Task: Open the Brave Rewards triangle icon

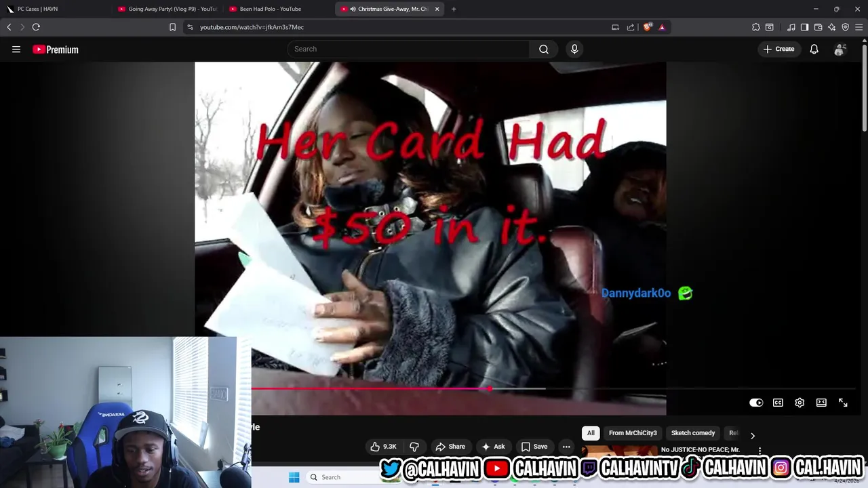Action: [662, 27]
